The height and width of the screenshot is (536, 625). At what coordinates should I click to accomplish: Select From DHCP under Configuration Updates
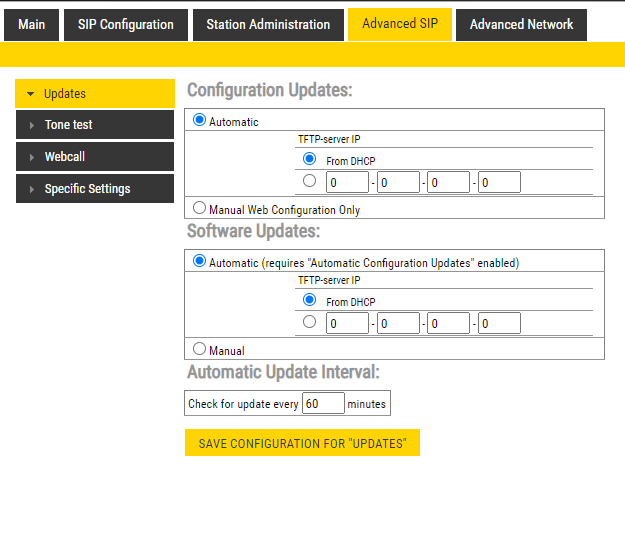309,160
